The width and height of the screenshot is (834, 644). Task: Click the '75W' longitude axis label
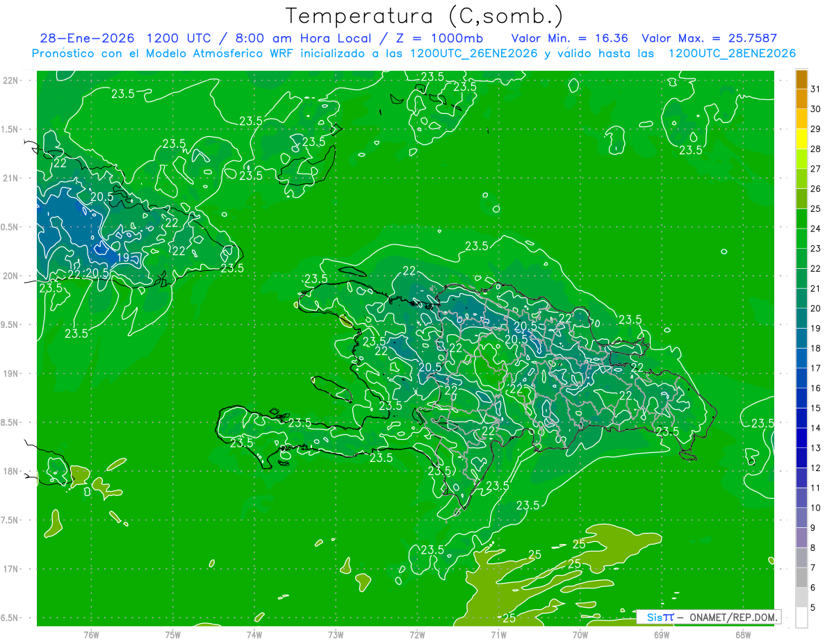pyautogui.click(x=173, y=634)
